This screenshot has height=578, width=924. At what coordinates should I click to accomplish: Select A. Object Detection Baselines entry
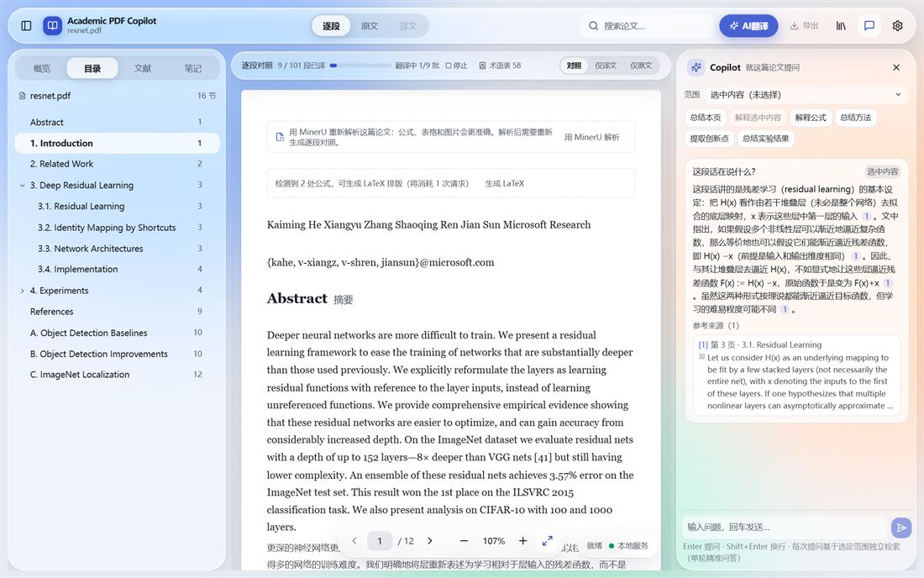coord(118,333)
